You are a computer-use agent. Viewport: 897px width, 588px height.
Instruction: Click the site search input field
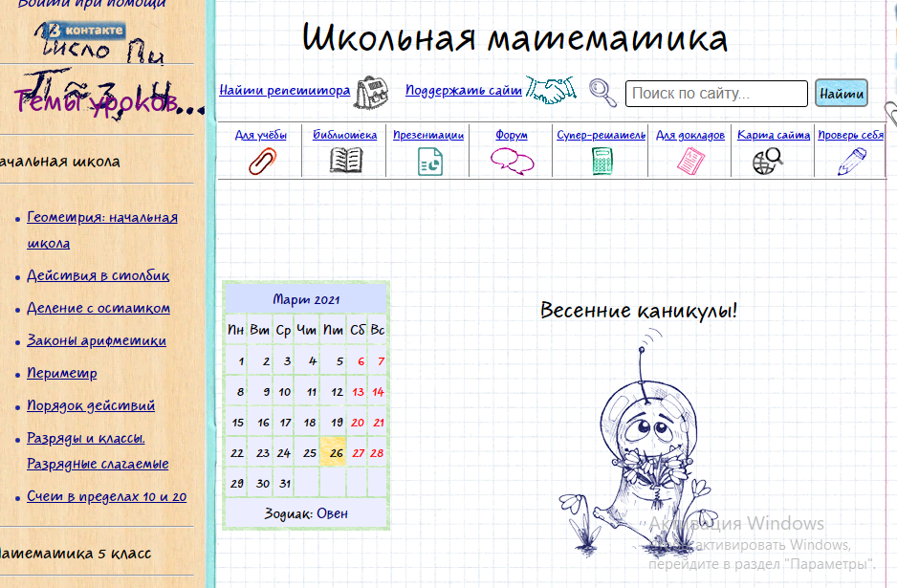coord(716,94)
